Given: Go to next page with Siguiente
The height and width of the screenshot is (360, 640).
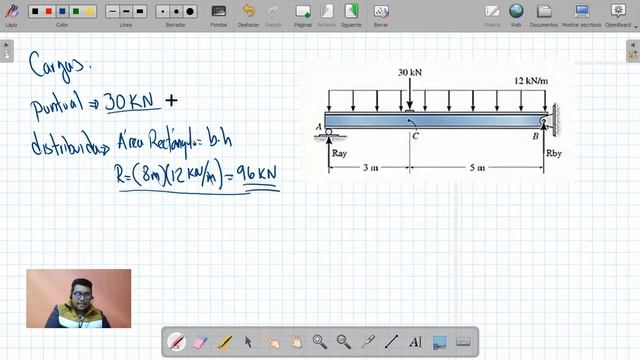Looking at the screenshot, I should pos(351,11).
